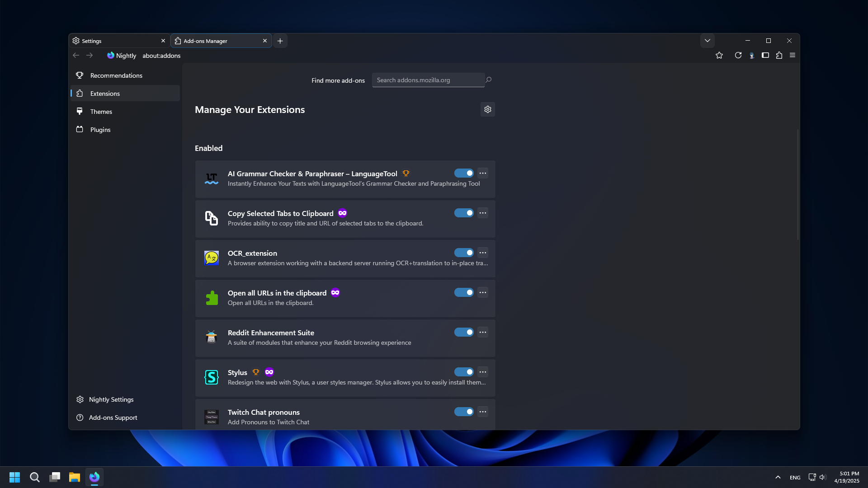The height and width of the screenshot is (488, 868).
Task: Open Nightly Settings link
Action: (x=111, y=399)
